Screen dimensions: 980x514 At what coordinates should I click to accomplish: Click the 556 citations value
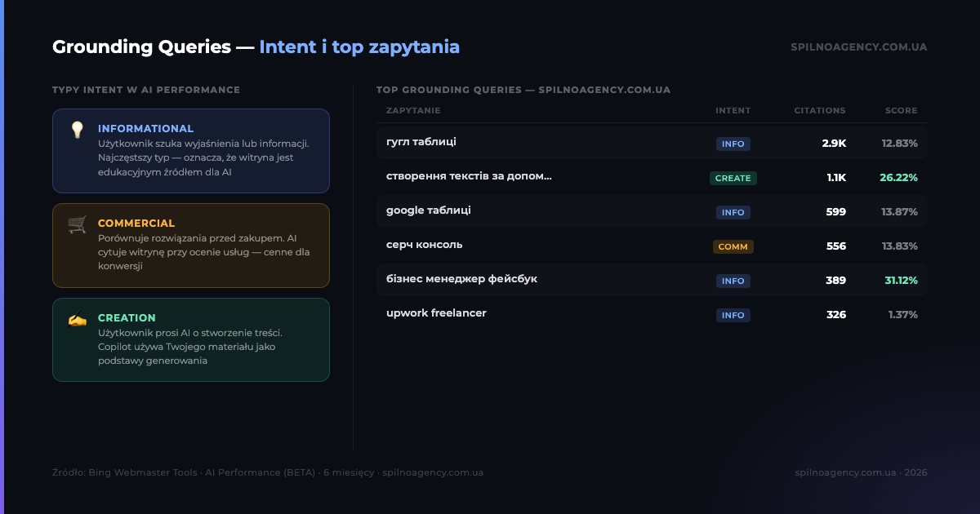pyautogui.click(x=836, y=246)
